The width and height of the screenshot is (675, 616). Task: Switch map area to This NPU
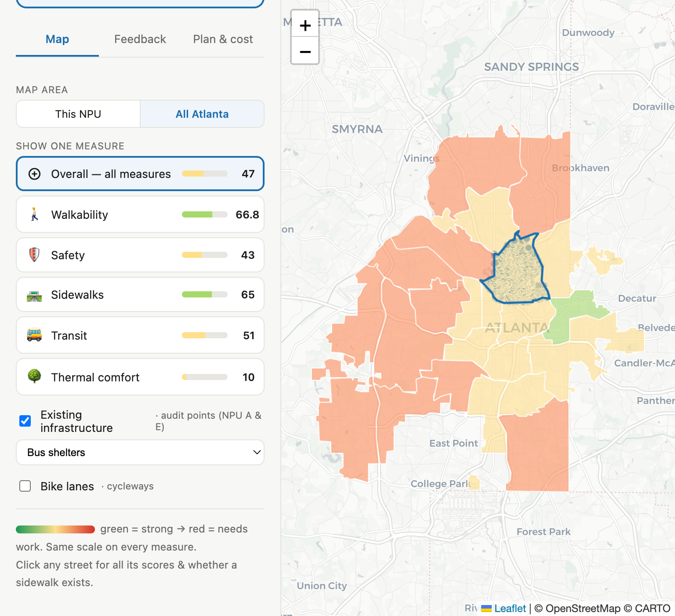tap(78, 114)
